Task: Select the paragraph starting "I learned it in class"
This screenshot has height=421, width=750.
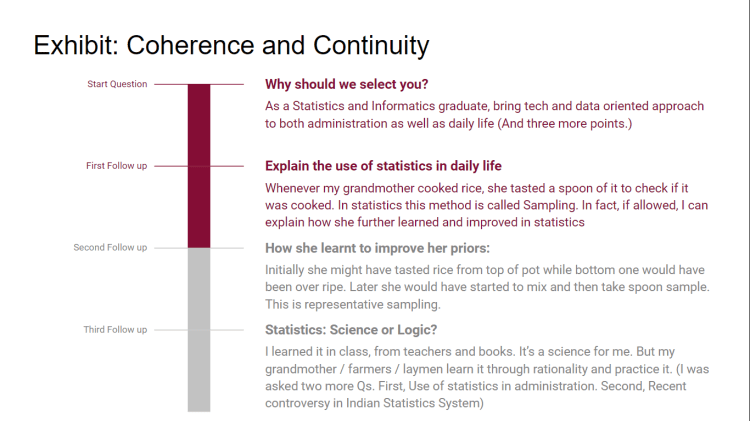Action: 486,377
